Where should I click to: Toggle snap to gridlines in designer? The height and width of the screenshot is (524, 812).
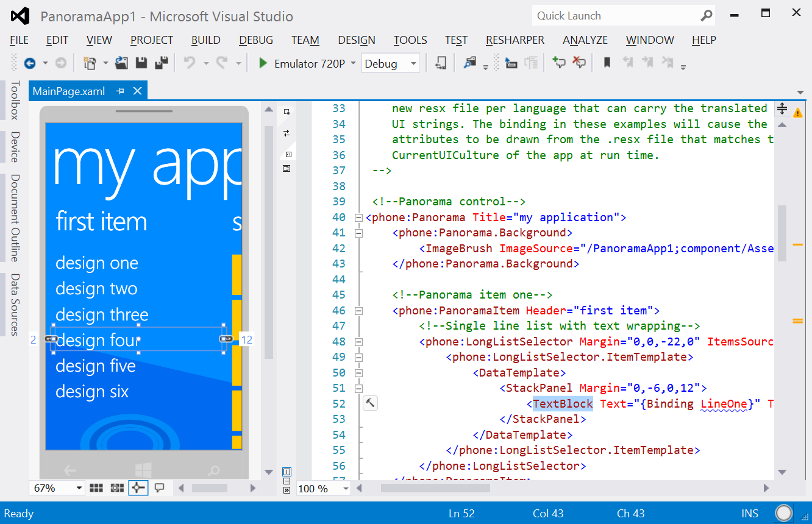[x=117, y=488]
